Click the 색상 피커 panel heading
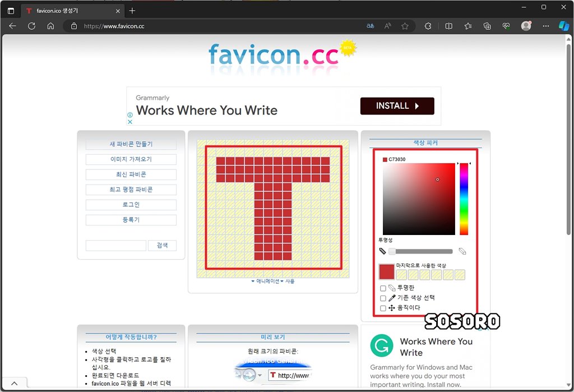The image size is (574, 392). point(425,143)
